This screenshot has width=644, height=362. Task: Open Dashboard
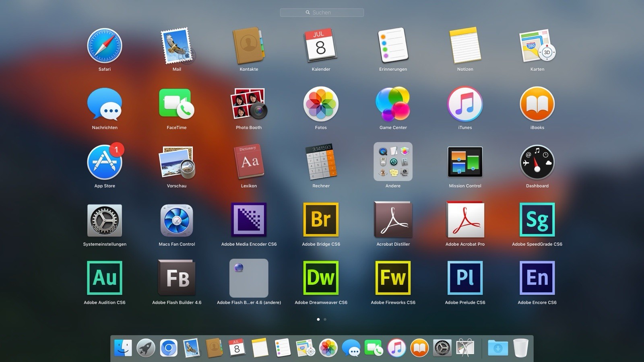[537, 162]
